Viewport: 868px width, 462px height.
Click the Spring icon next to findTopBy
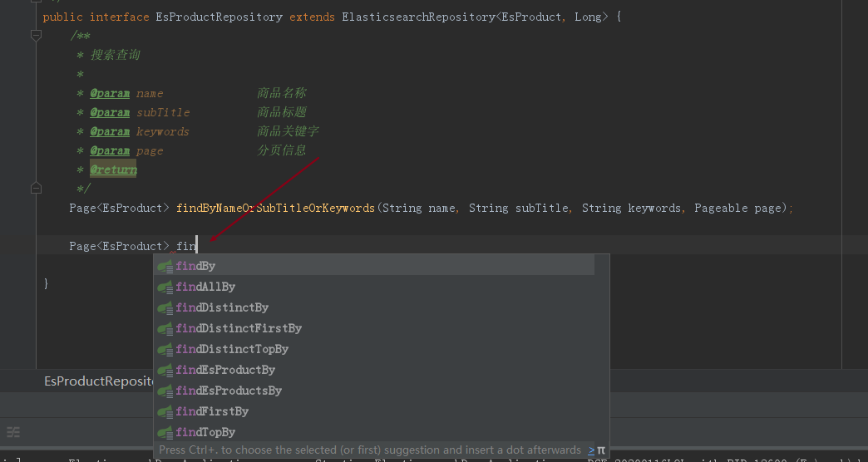pyautogui.click(x=165, y=432)
